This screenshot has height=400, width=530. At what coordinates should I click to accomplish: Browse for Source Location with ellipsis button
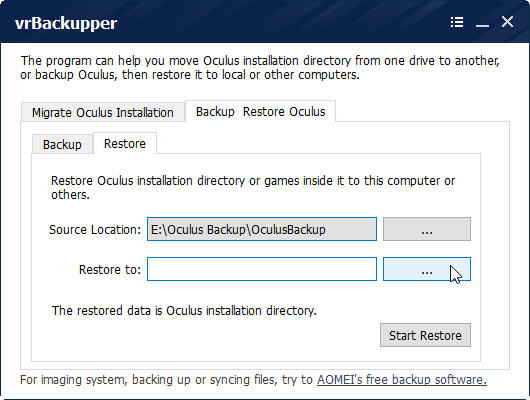click(x=427, y=229)
